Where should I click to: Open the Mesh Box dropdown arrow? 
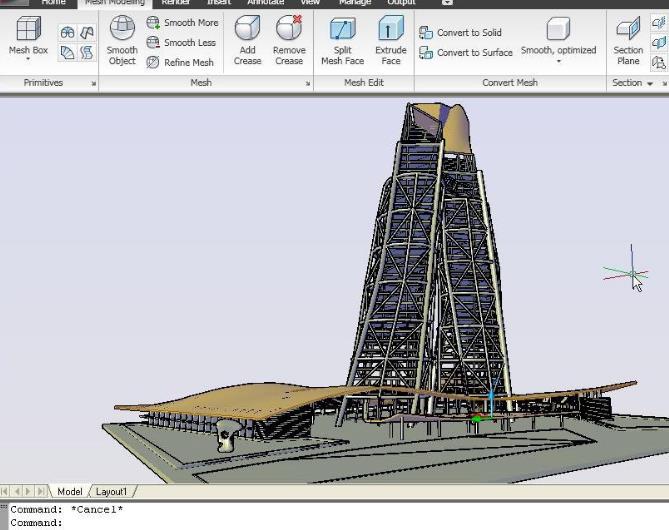coord(28,61)
